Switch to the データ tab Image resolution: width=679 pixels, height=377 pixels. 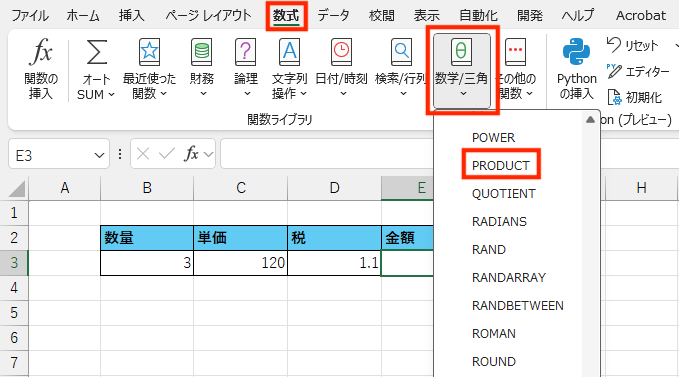pos(333,16)
